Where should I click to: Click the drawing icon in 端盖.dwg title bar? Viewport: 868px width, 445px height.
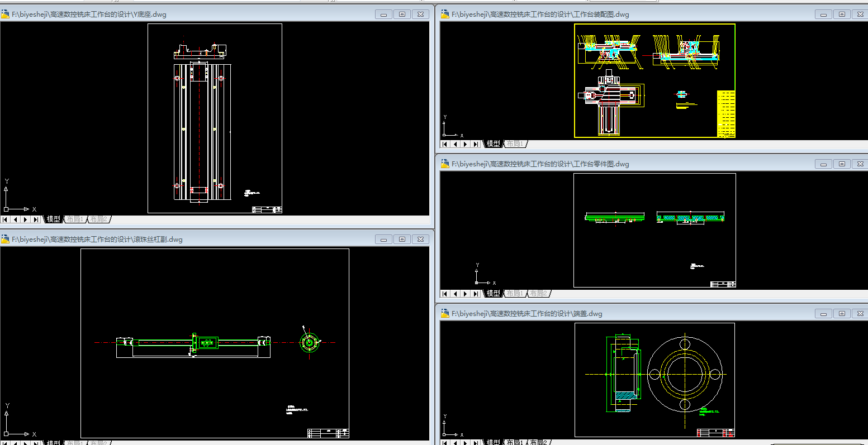pos(445,314)
